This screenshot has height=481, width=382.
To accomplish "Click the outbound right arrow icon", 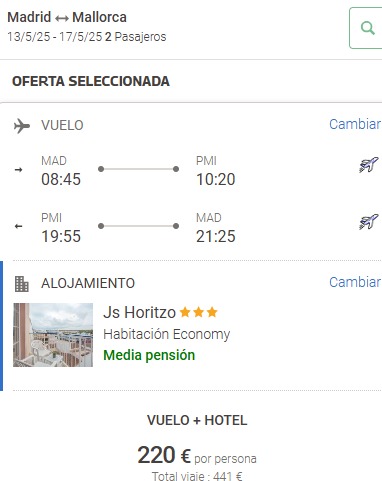I will click(x=19, y=170).
